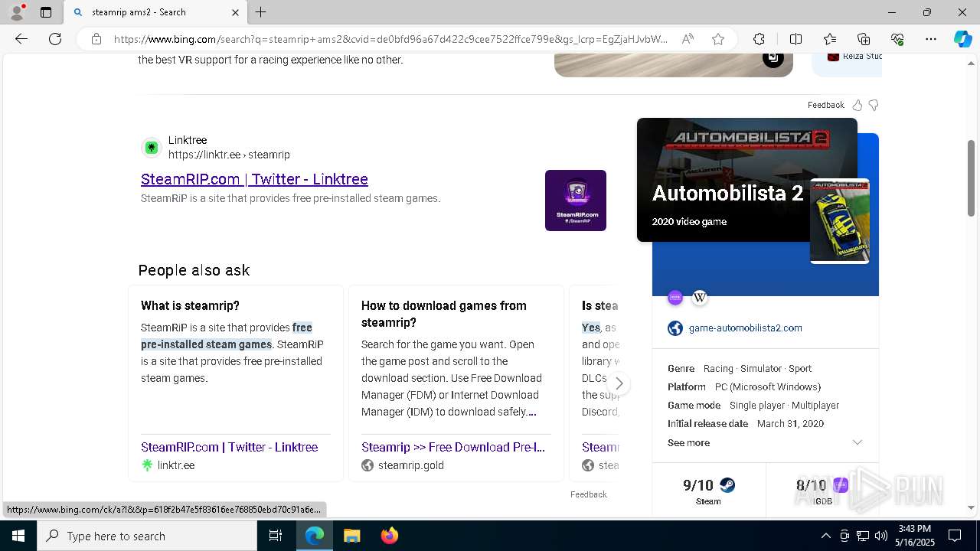This screenshot has height=551, width=980.
Task: Open Split screen icon in toolbar
Action: pos(795,39)
